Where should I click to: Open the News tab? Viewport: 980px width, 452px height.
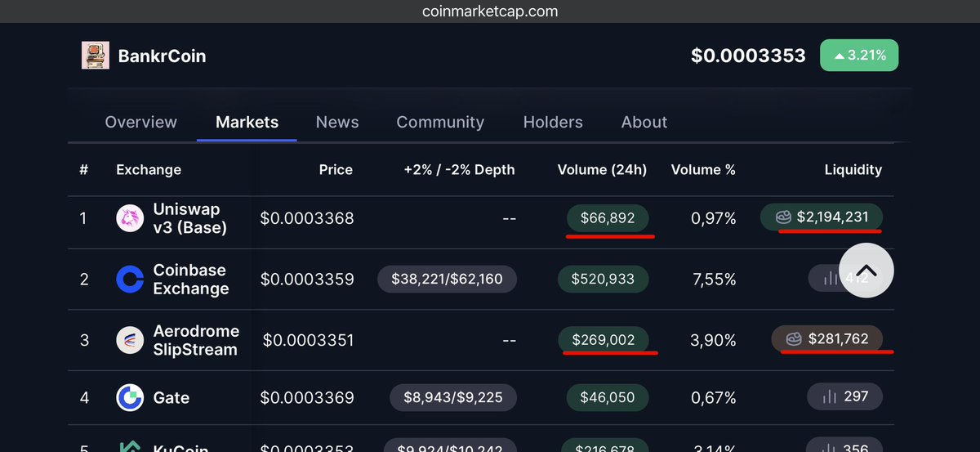(337, 122)
